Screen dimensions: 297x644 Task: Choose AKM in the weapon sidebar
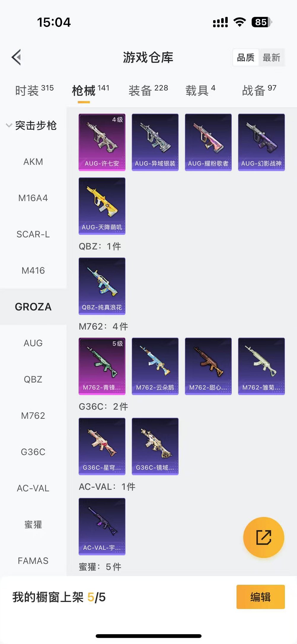click(x=33, y=162)
